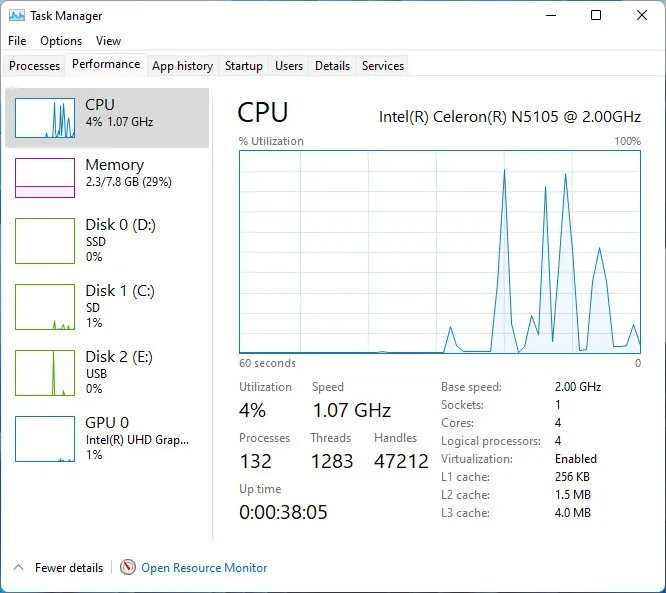Open the Memory usage graph thumbnail
The width and height of the screenshot is (666, 593).
coord(45,178)
